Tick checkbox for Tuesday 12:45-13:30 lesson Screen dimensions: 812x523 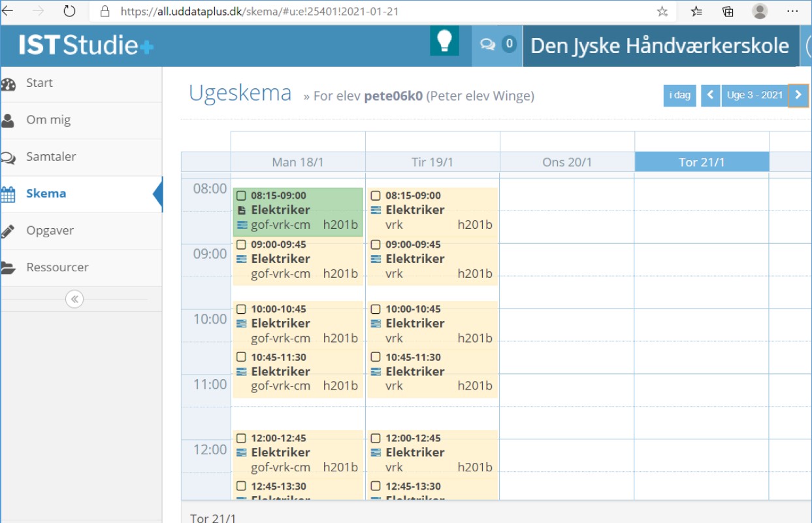pyautogui.click(x=376, y=486)
